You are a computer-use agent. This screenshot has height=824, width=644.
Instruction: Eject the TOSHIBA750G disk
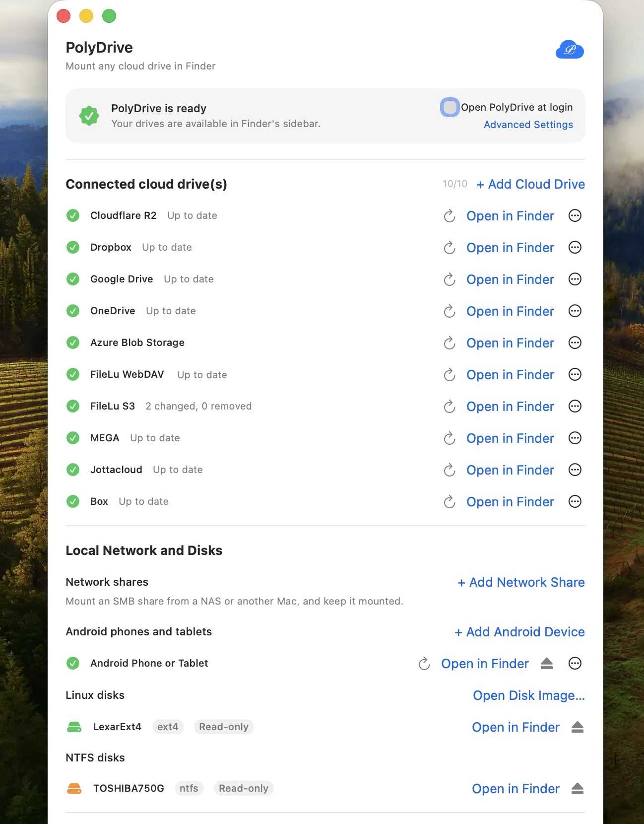click(578, 789)
